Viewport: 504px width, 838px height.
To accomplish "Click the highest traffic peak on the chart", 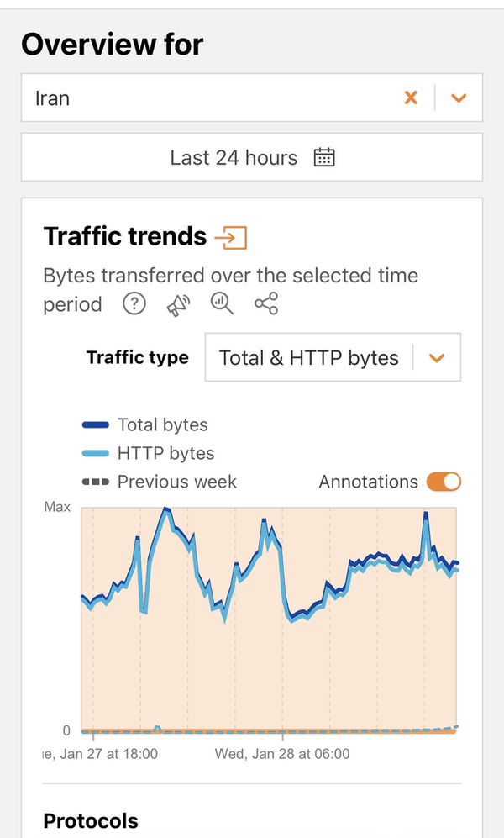I will [x=166, y=509].
